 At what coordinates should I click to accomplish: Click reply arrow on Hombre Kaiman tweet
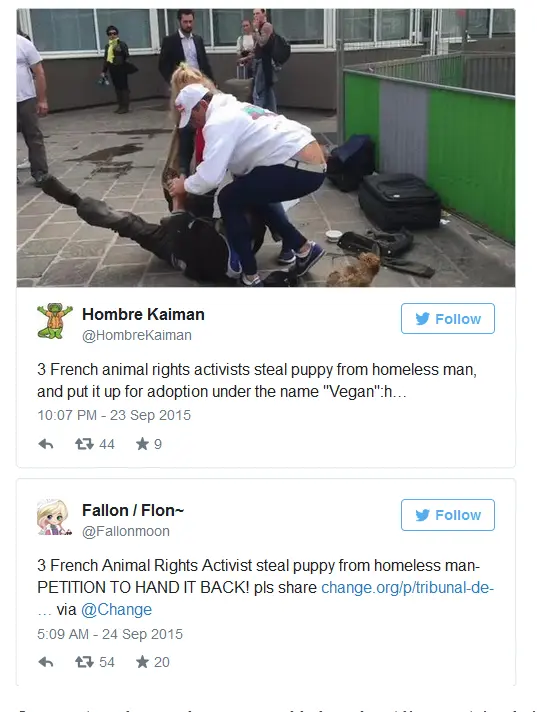pos(45,444)
